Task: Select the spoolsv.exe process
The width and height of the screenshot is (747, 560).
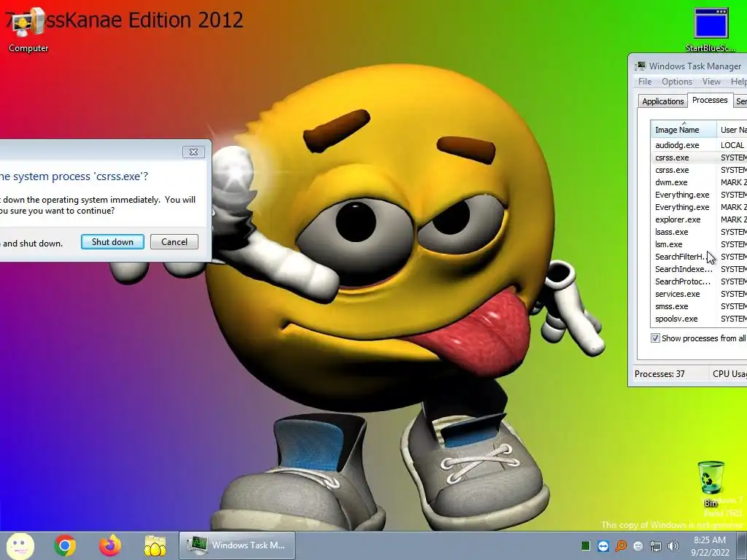Action: pos(699,318)
